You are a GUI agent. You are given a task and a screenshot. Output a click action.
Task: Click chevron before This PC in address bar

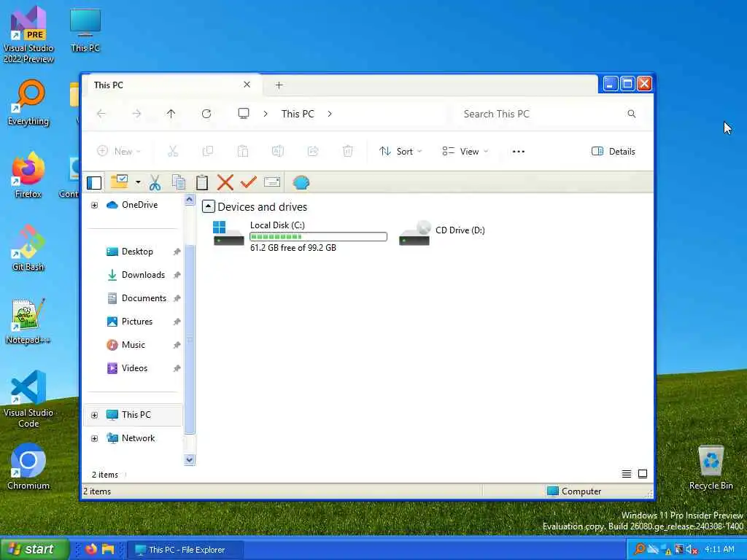(x=266, y=114)
